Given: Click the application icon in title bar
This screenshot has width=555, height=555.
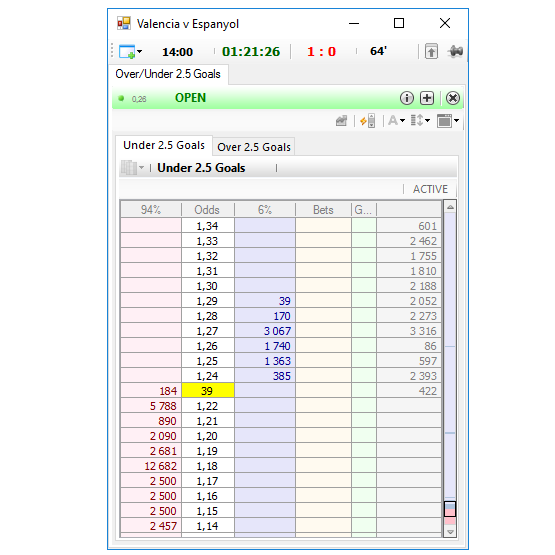Looking at the screenshot, I should click(x=124, y=23).
